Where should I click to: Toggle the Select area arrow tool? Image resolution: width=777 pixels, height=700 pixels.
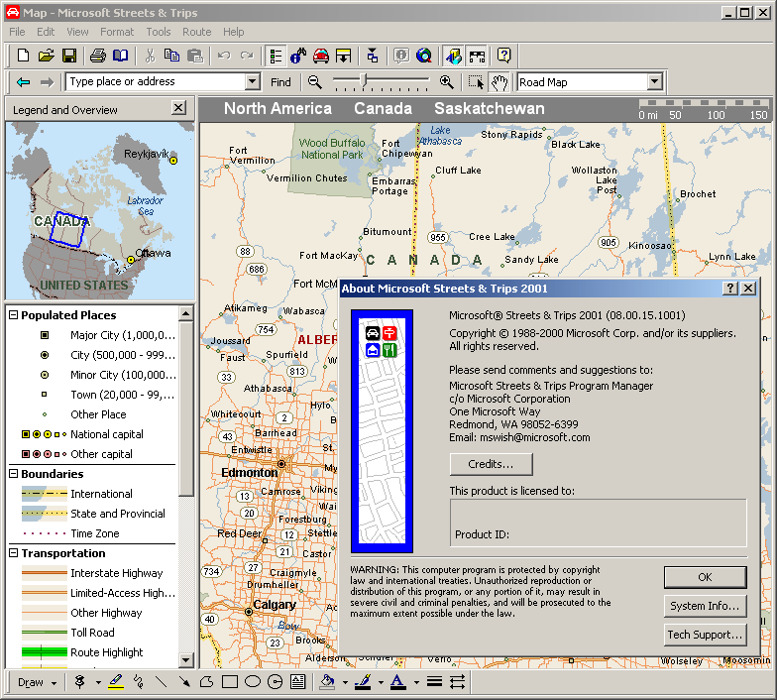pos(476,82)
